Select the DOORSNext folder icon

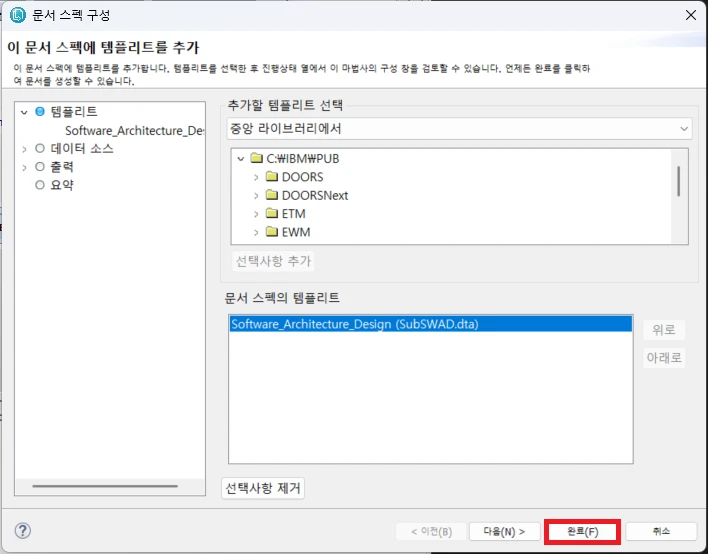coord(272,196)
